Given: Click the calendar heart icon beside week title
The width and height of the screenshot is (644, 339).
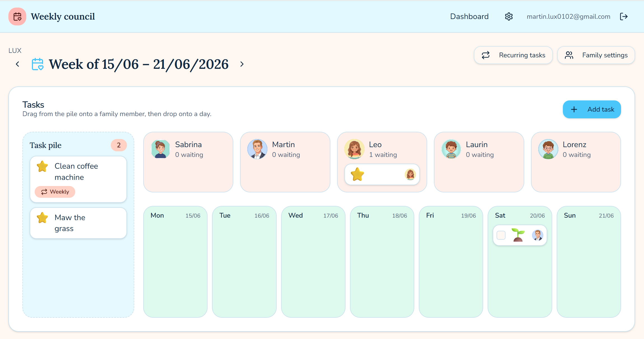Looking at the screenshot, I should pyautogui.click(x=37, y=64).
